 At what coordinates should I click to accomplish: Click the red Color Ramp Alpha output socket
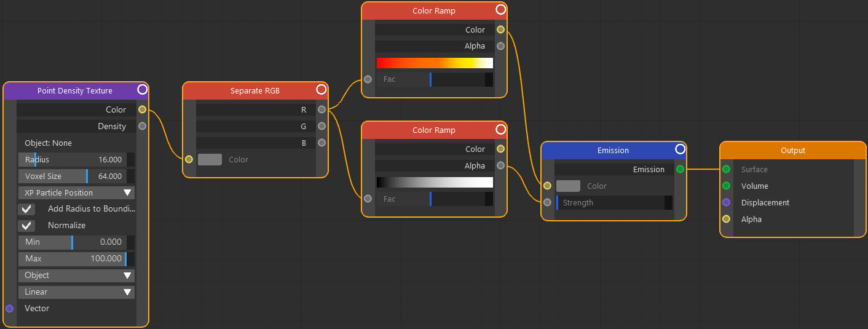click(500, 46)
